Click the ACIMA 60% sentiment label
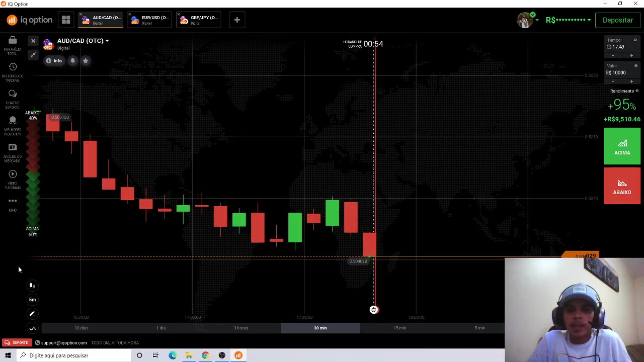This screenshot has height=362, width=644. click(x=32, y=231)
